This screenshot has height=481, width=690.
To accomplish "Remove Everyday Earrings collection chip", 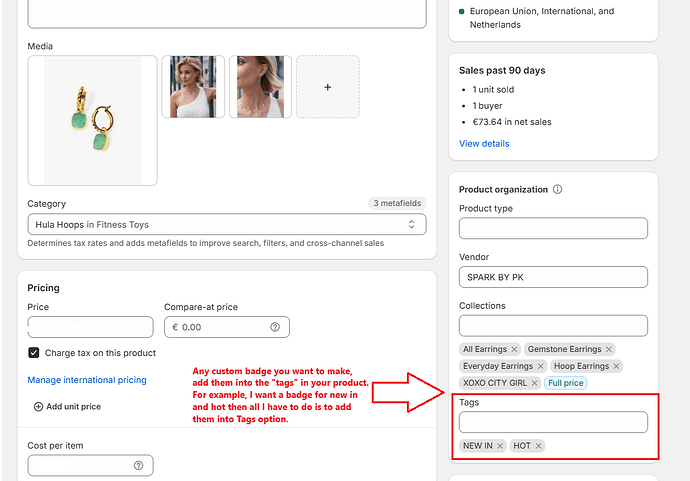I will [541, 366].
